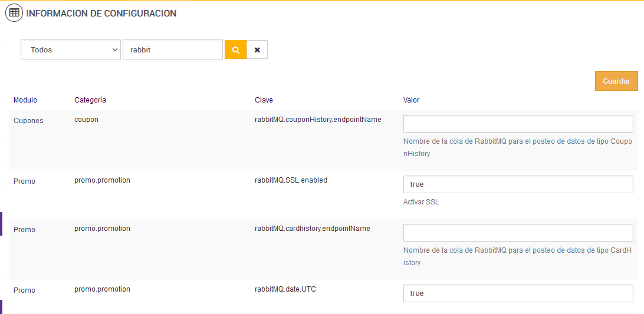Click the rabbitMQ.date.UTC key label
The height and width of the screenshot is (314, 644).
click(x=285, y=289)
